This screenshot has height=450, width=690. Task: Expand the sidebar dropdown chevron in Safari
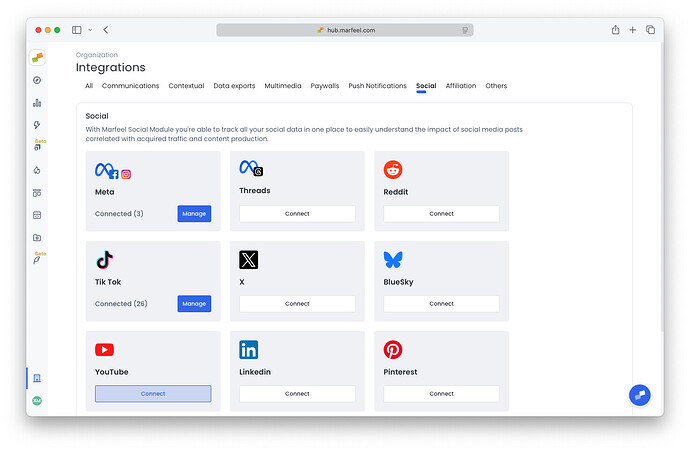pos(90,30)
